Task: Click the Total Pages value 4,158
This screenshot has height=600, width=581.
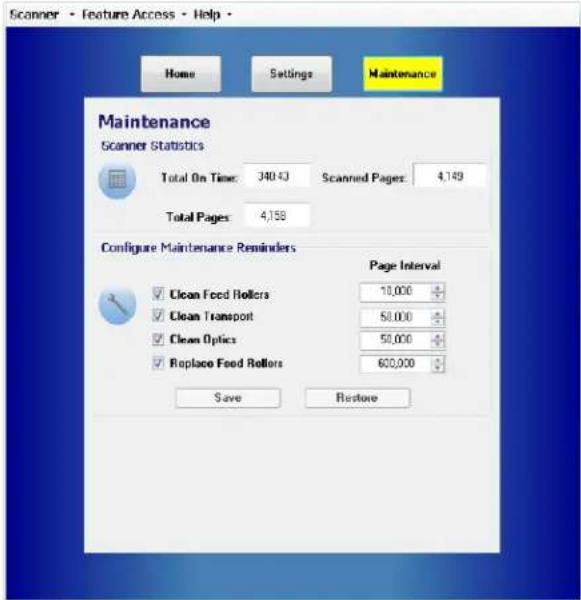Action: pyautogui.click(x=277, y=216)
